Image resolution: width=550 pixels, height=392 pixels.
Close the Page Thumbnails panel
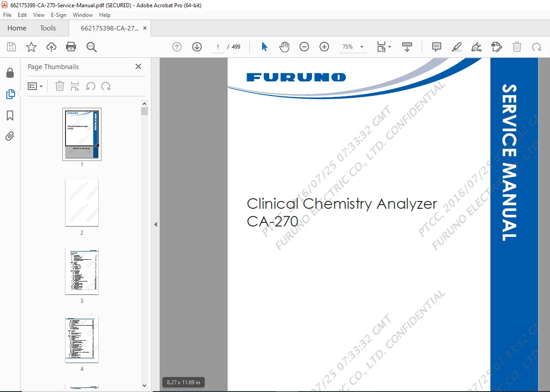click(138, 66)
